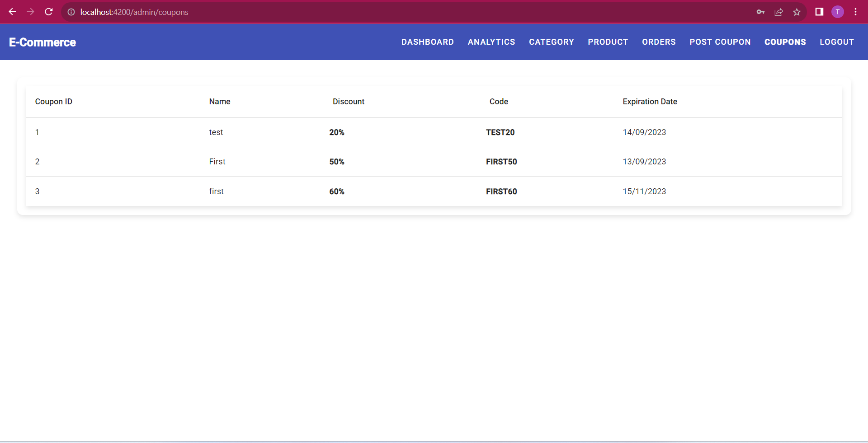868x443 pixels.
Task: Select coupon ID 1 cell
Action: tap(37, 132)
